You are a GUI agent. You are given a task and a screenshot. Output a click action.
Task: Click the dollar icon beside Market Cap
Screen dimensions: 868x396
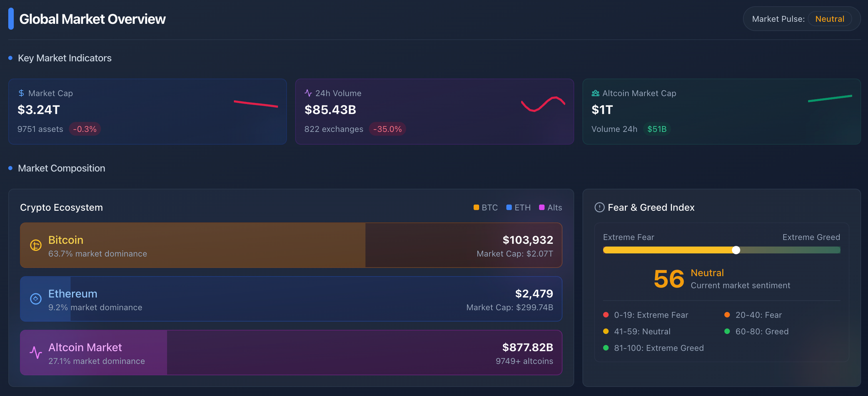[x=21, y=93]
